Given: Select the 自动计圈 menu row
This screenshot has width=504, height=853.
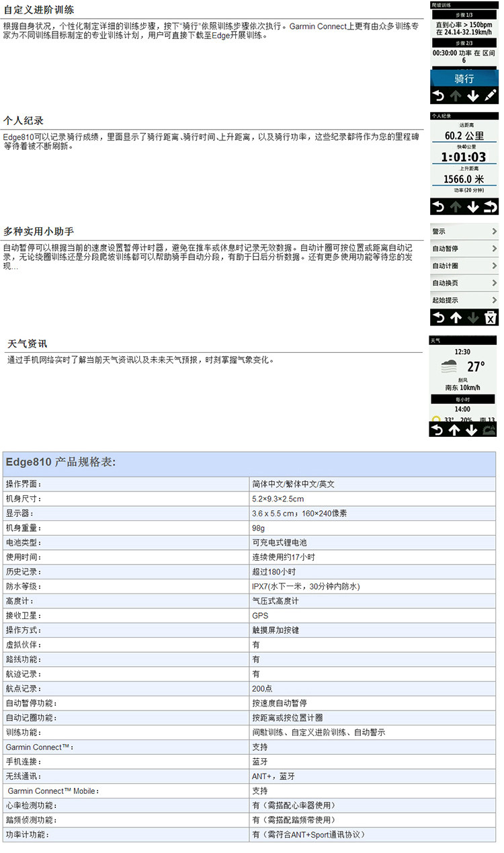Looking at the screenshot, I should point(464,266).
